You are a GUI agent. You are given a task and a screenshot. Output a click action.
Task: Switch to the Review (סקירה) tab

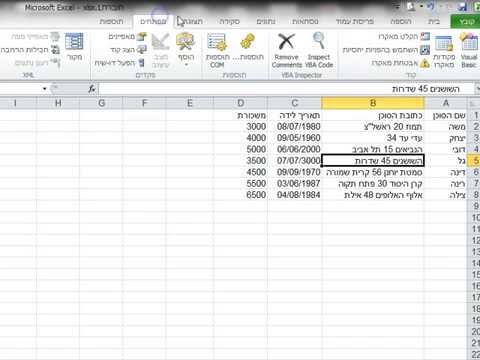[229, 21]
